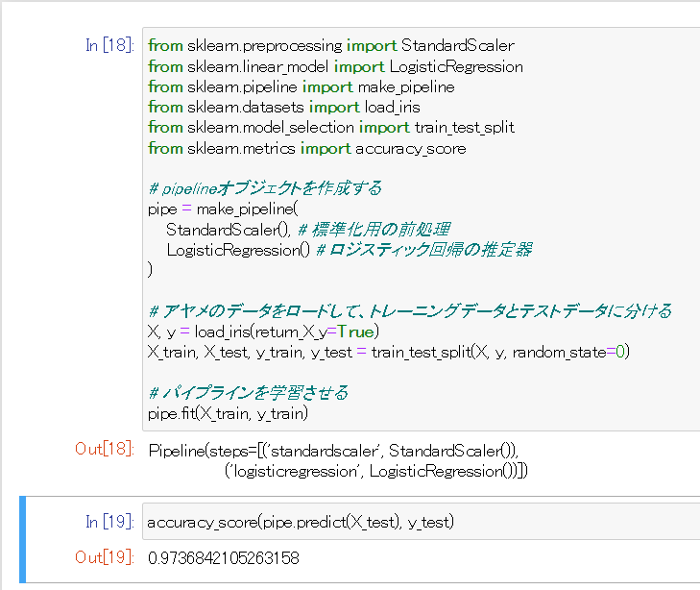Click the accuracy_score import line
This screenshot has width=700, height=590.
tap(306, 148)
